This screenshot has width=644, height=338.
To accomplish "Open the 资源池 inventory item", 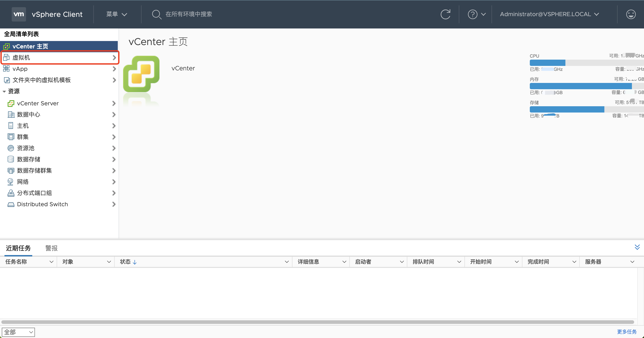I will click(59, 148).
